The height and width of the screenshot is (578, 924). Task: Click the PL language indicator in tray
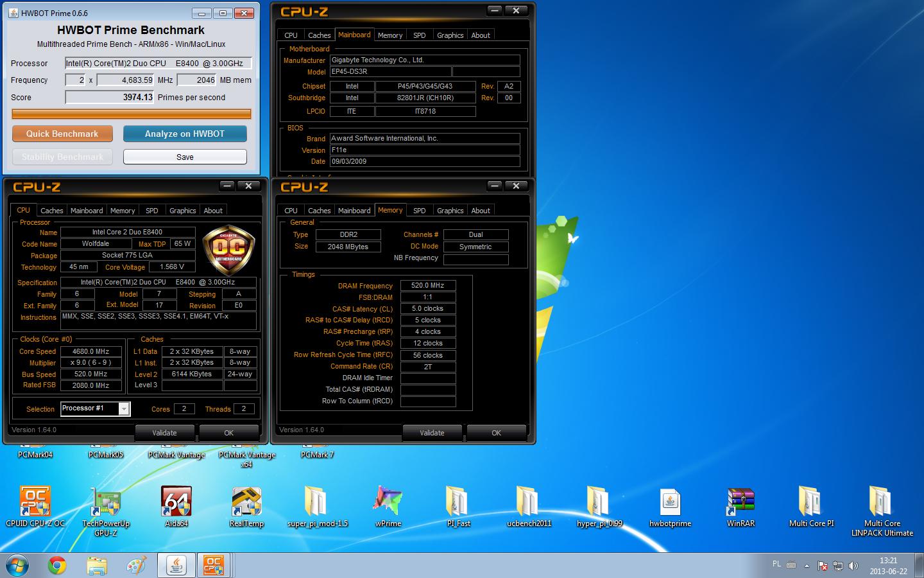coord(776,565)
